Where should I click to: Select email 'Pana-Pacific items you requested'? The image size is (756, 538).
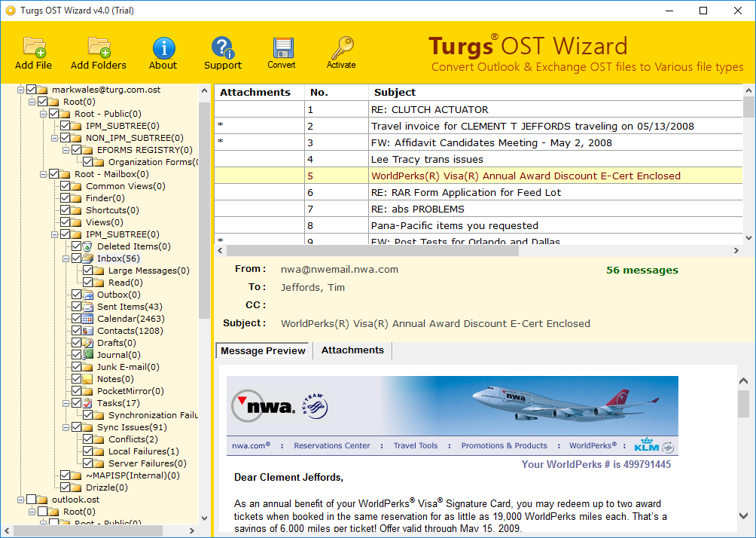478,225
